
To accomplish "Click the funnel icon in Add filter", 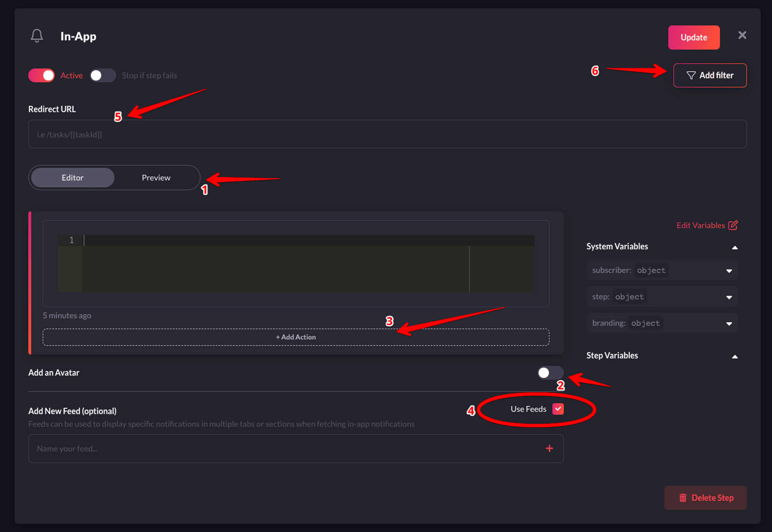I will 691,75.
